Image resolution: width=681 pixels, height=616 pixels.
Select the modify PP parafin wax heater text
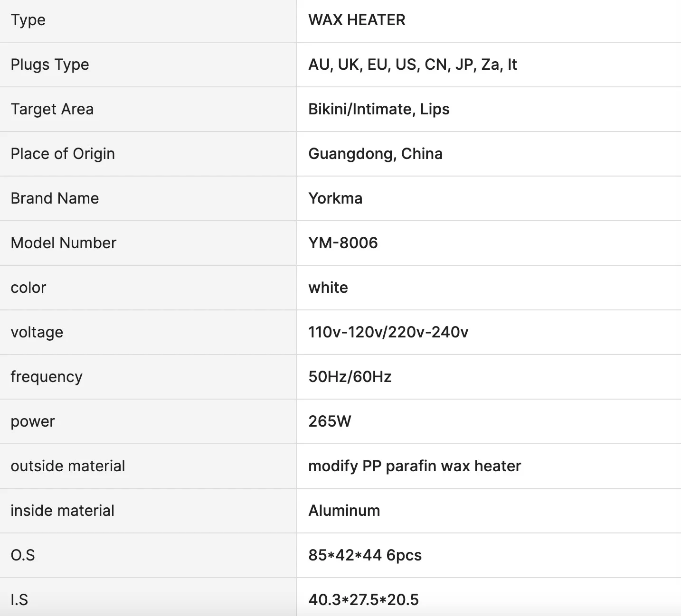415,466
